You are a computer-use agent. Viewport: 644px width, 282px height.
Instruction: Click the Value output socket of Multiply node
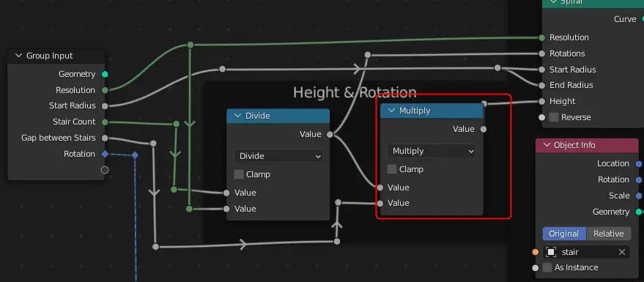click(x=484, y=130)
